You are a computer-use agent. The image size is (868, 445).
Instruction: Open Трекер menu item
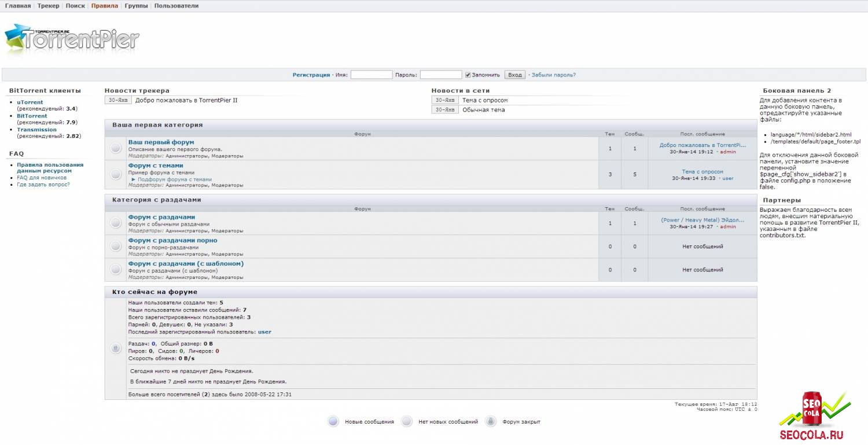click(x=48, y=6)
